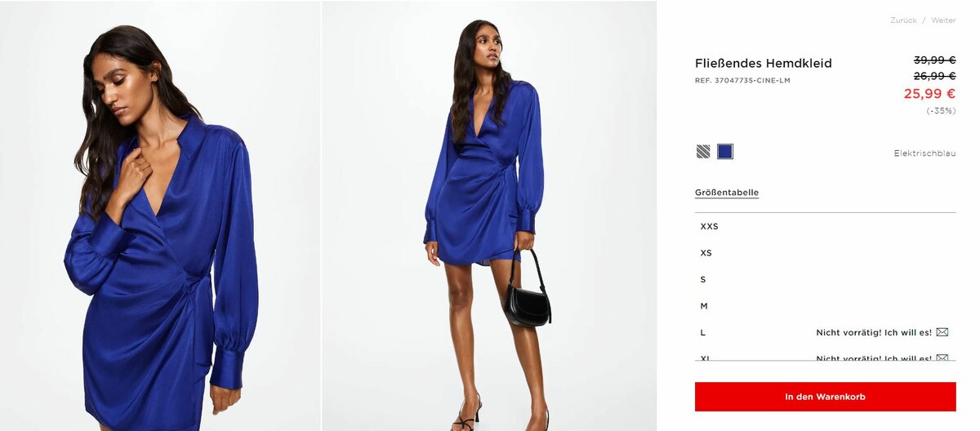Click 'Nicht vorrätig! Ich will es!' for XL
The image size is (980, 431).
coord(874,358)
